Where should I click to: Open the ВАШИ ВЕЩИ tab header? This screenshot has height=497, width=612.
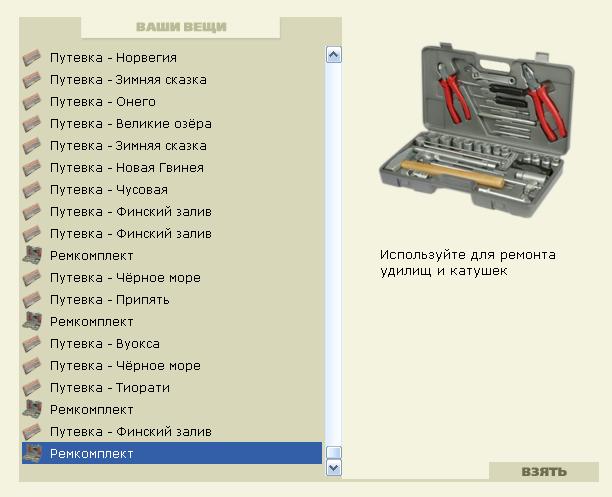(181, 27)
